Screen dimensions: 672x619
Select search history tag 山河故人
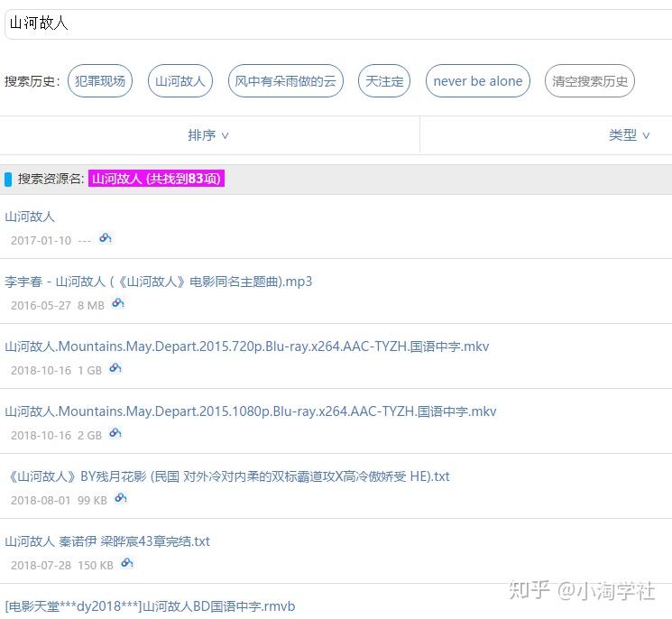pos(180,80)
